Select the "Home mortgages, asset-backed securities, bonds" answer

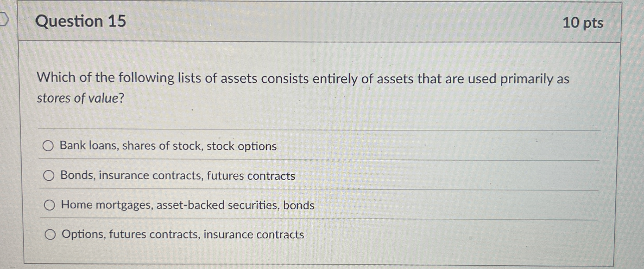187,206
